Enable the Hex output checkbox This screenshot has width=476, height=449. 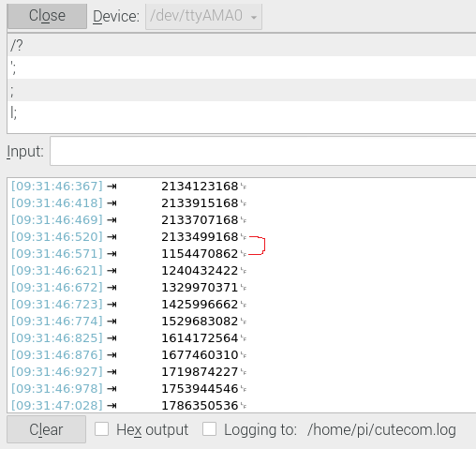click(102, 429)
